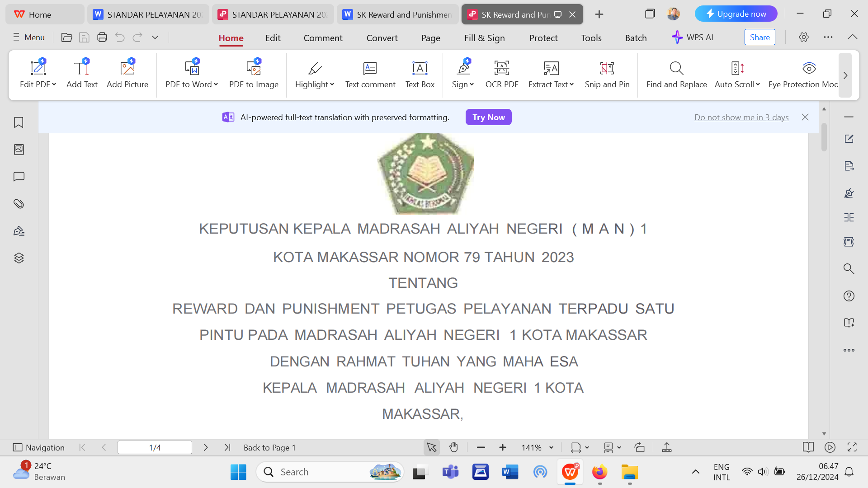The width and height of the screenshot is (868, 488).
Task: Add a Text comment
Action: point(370,75)
